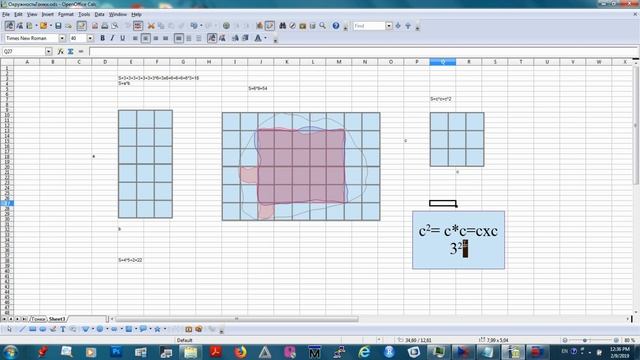Click the Zoom magnifier toolbar icon

(322, 26)
